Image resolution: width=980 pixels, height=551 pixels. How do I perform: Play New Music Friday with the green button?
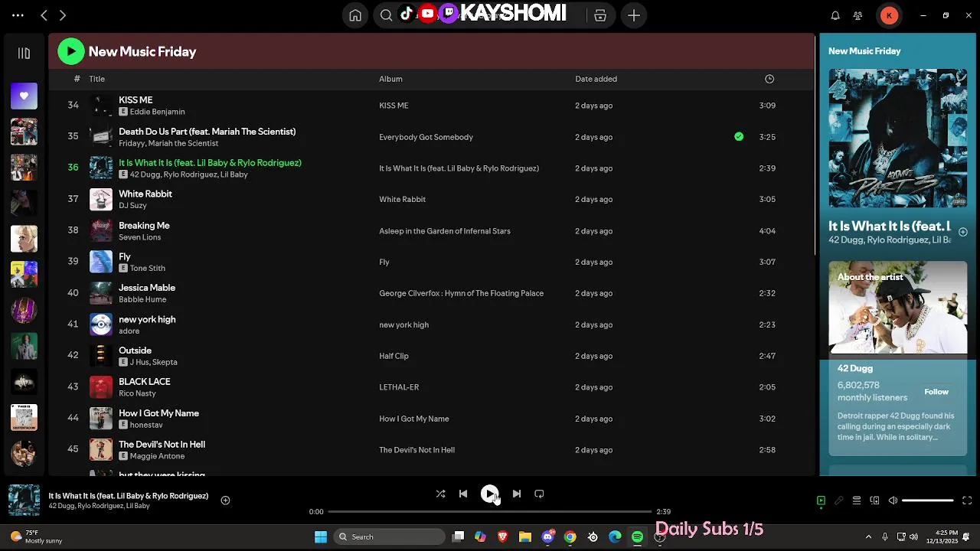[x=71, y=51]
